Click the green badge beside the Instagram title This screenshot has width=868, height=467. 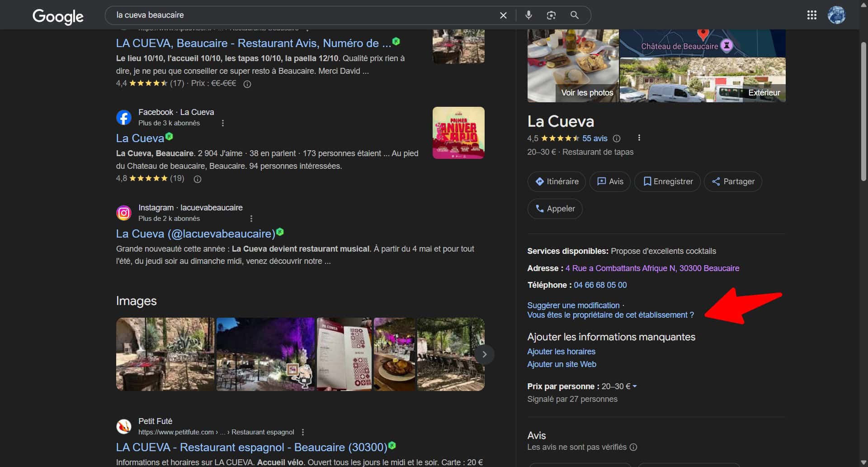(280, 232)
